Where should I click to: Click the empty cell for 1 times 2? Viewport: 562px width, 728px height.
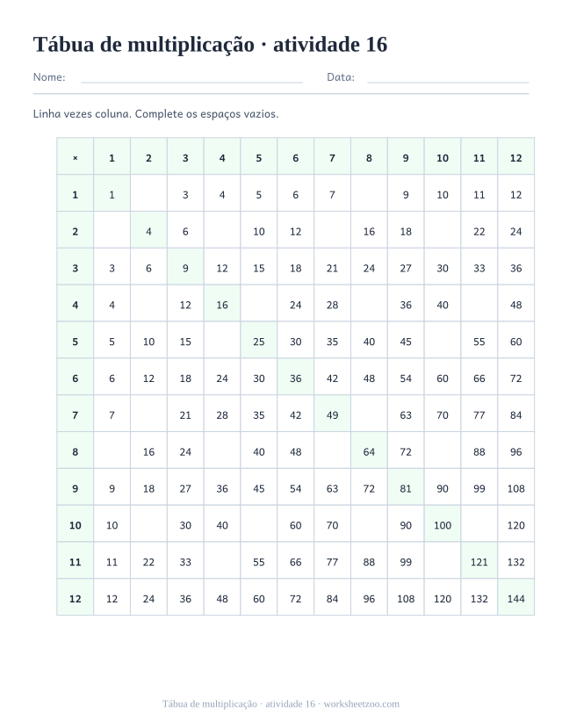(x=148, y=195)
